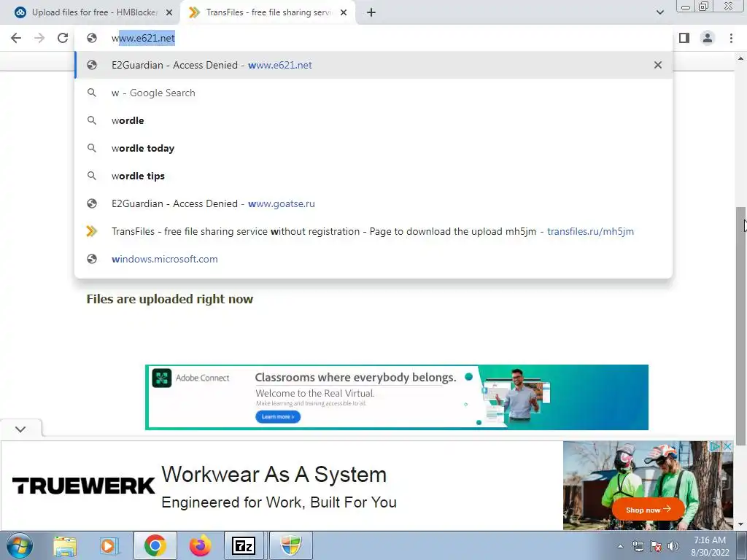Pick the 'wordle today' suggestion
747x560 pixels.
(373, 148)
